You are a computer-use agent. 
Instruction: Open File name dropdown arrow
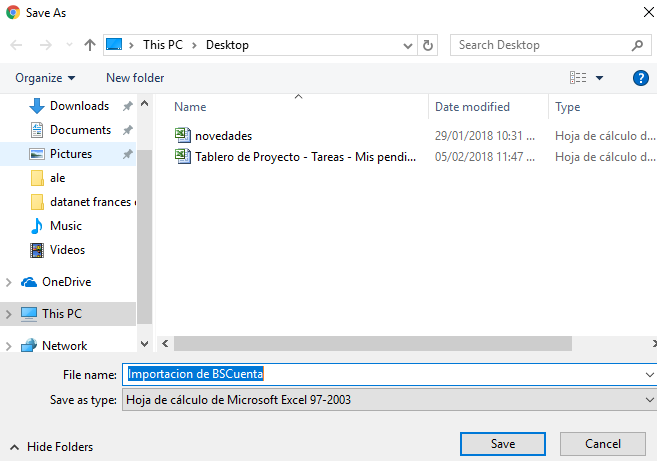[x=649, y=375]
